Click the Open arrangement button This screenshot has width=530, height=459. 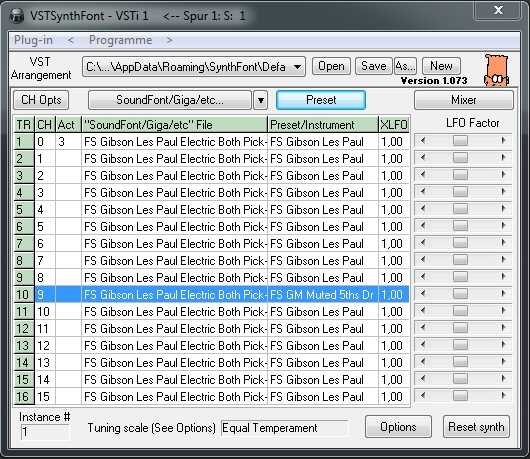[331, 66]
